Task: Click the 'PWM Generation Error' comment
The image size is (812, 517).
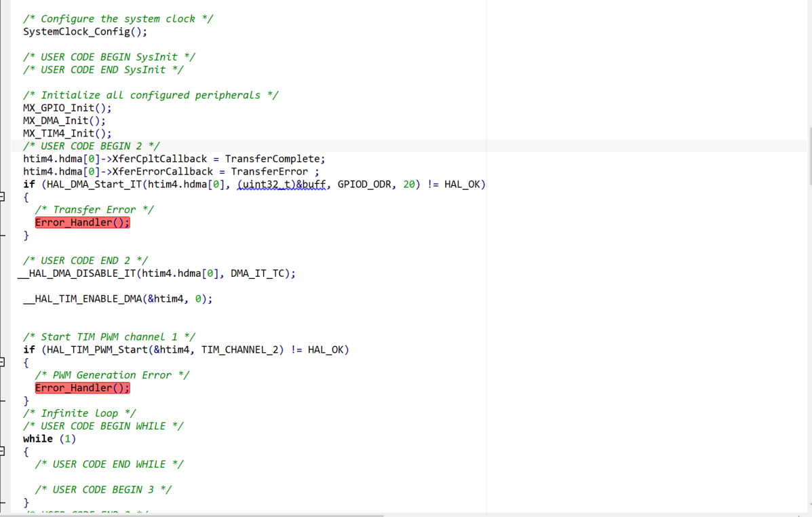Action: point(112,375)
